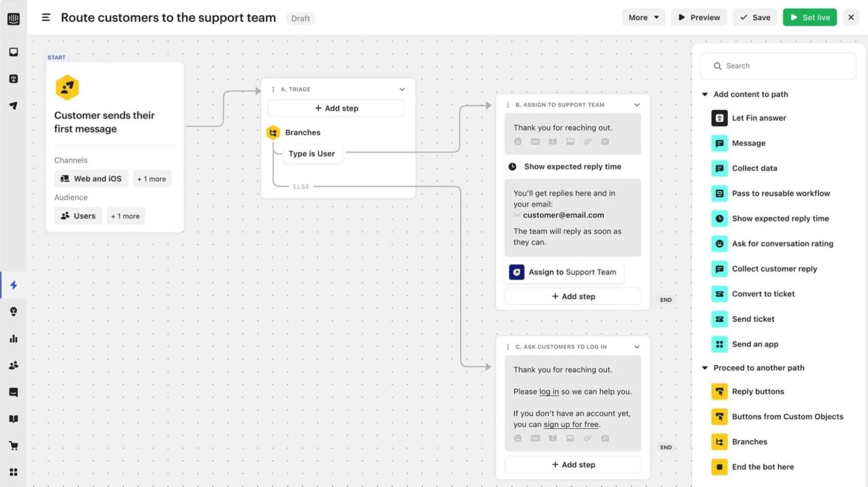Open the Outbound paper-plane sidebar icon
Viewport: 868px width, 487px height.
(x=13, y=105)
